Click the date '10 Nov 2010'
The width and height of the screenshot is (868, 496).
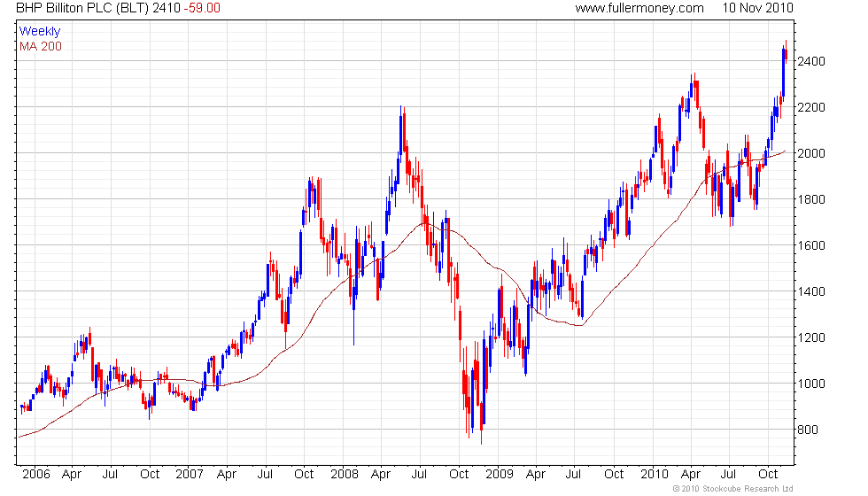coord(757,8)
